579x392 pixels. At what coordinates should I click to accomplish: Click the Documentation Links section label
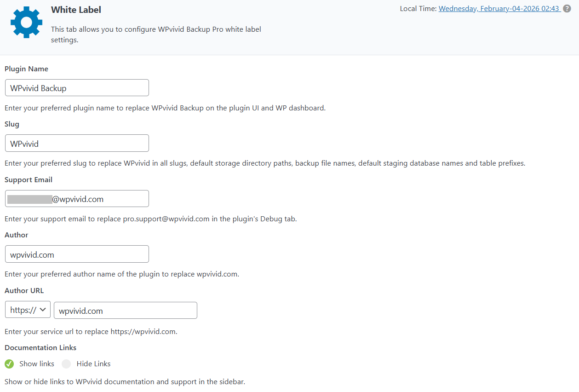pyautogui.click(x=40, y=348)
